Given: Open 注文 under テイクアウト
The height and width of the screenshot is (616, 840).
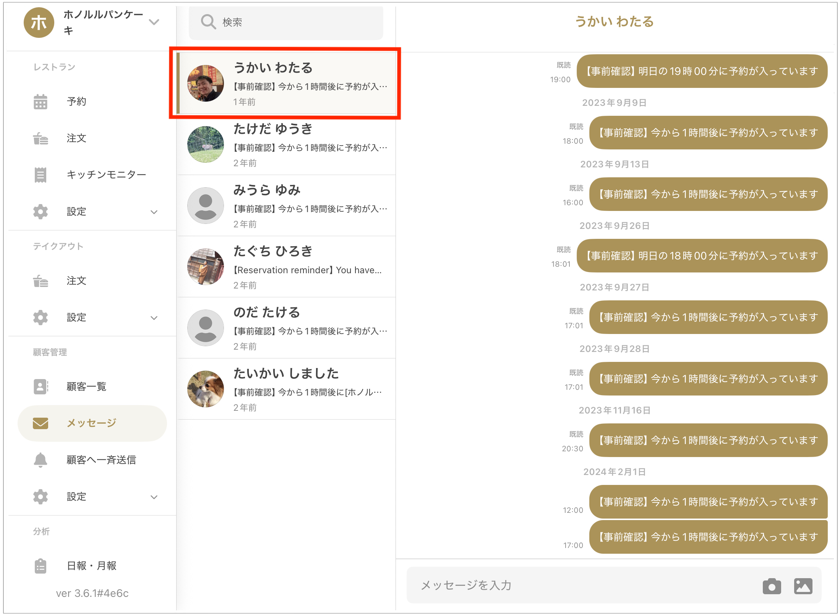Looking at the screenshot, I should 92,281.
